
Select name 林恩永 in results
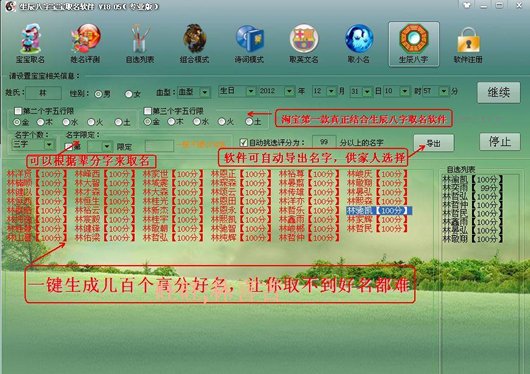241,210
